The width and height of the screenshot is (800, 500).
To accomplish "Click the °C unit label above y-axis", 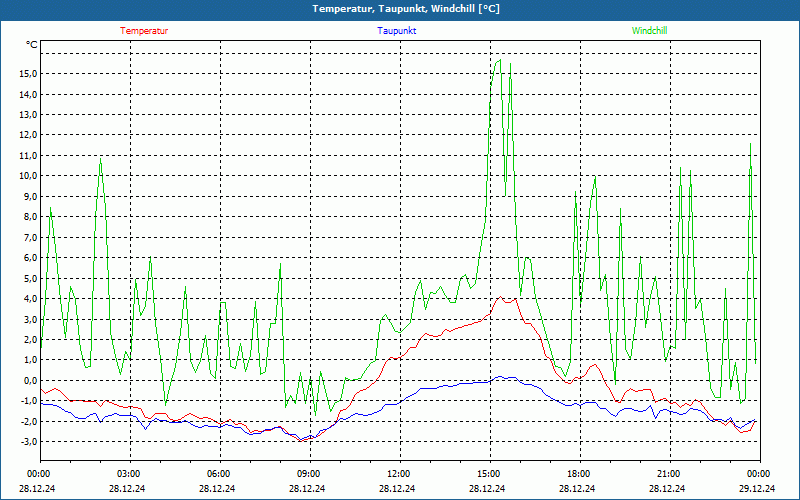I will click(32, 45).
